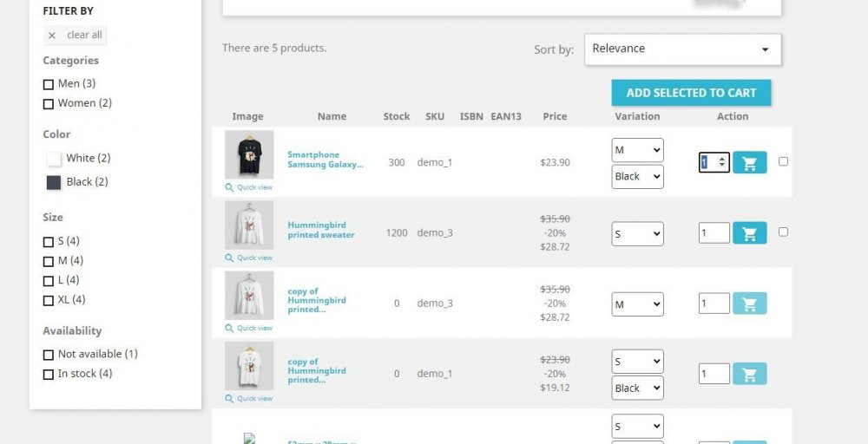Click the Price column header

(555, 116)
